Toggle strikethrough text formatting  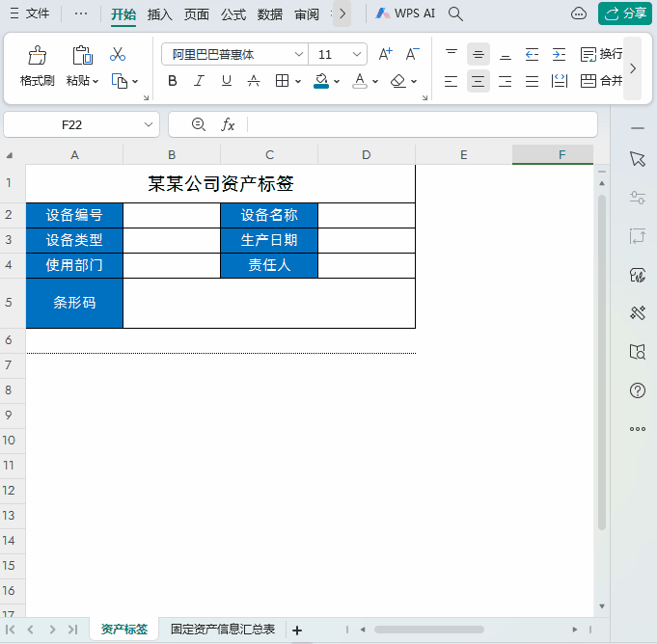pyautogui.click(x=254, y=81)
